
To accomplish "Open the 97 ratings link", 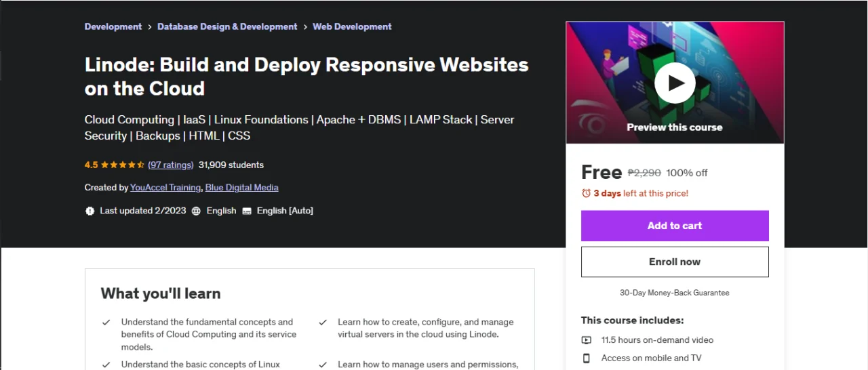I will pyautogui.click(x=171, y=165).
